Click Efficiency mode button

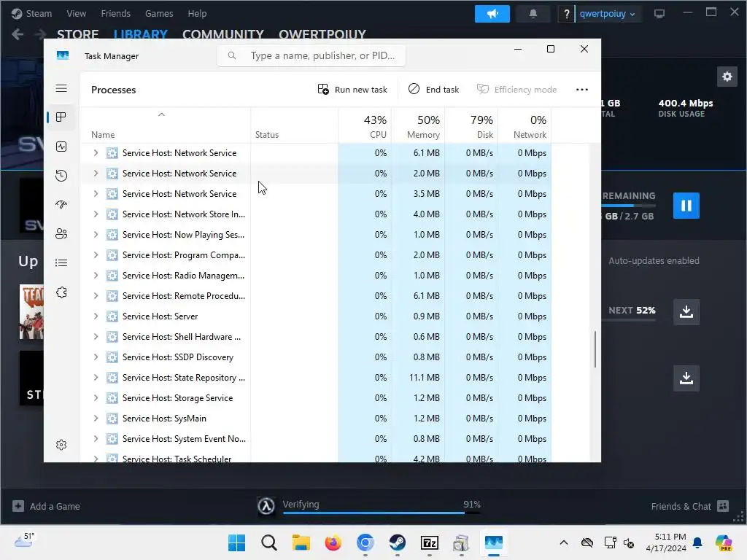[x=517, y=90]
